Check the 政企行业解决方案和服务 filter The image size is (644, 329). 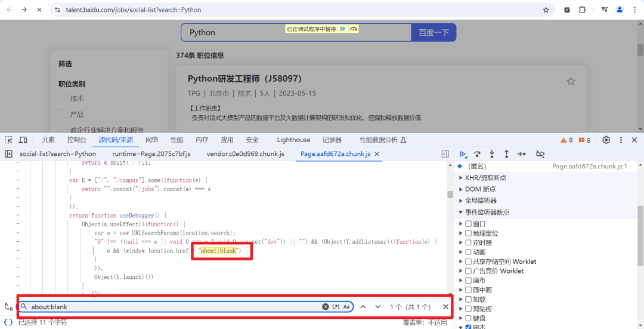point(63,130)
